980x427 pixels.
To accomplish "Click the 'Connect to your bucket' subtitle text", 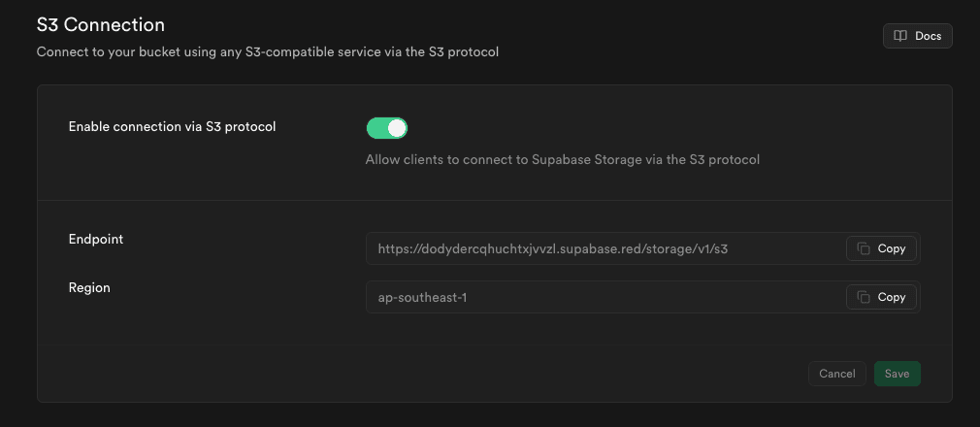I will tap(268, 51).
